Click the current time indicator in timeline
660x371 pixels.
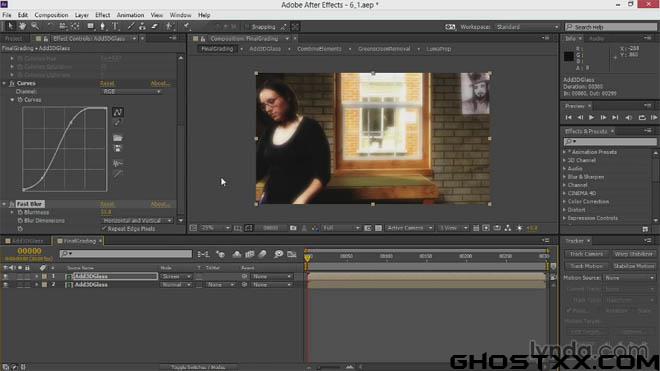click(x=308, y=257)
